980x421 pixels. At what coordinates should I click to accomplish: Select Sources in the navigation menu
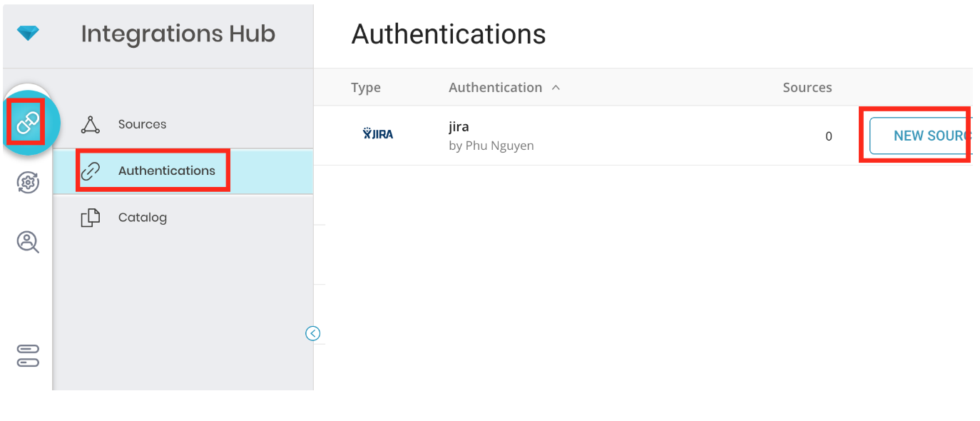pos(142,124)
